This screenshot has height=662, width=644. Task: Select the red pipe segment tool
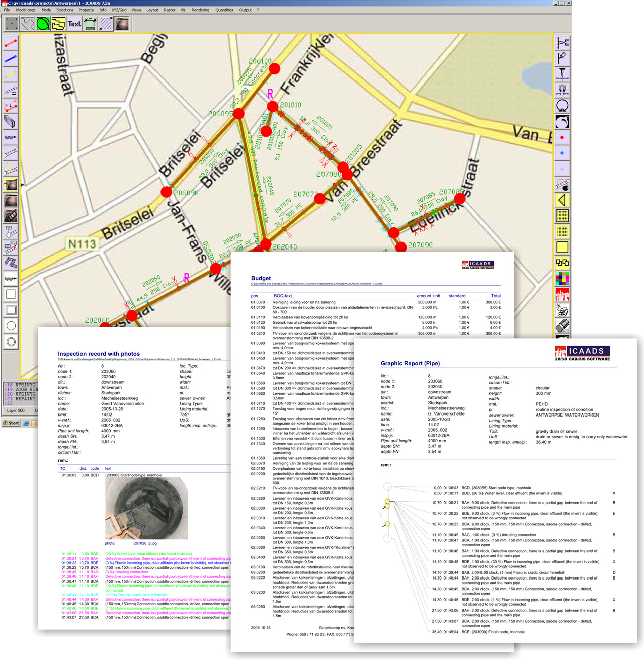[x=11, y=43]
